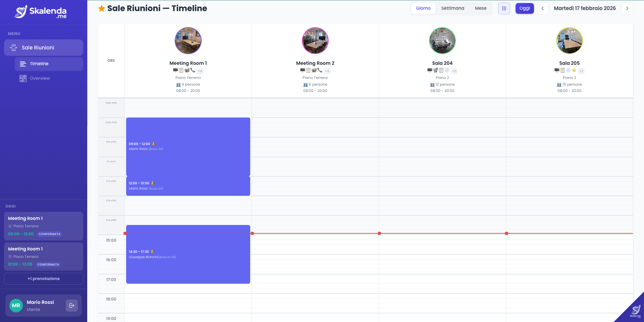Click the Sale Riunioni menu icon

coord(13,48)
